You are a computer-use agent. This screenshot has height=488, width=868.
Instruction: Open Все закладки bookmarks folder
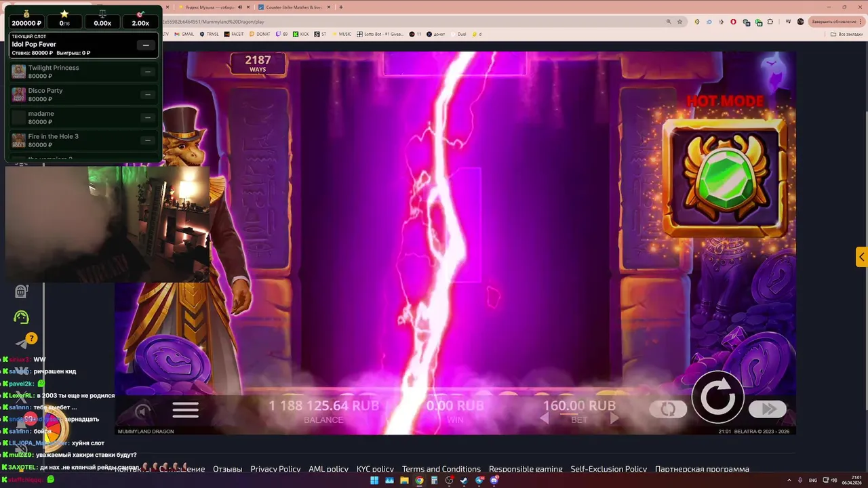tap(846, 34)
